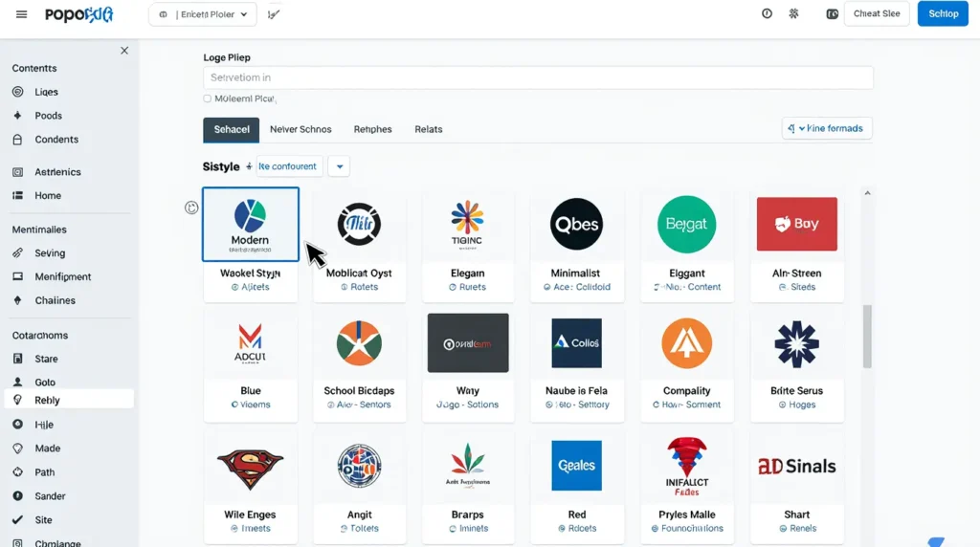Viewport: 980px width, 547px height.
Task: Select the red Boy logo card
Action: [797, 246]
